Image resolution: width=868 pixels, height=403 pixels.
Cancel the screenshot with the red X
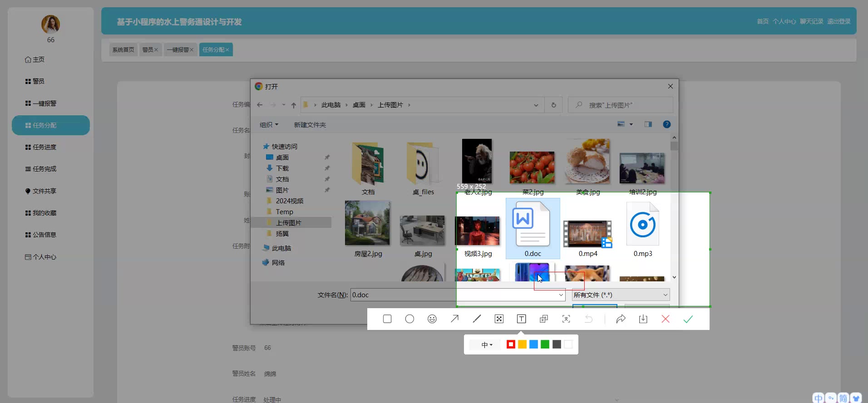click(666, 319)
